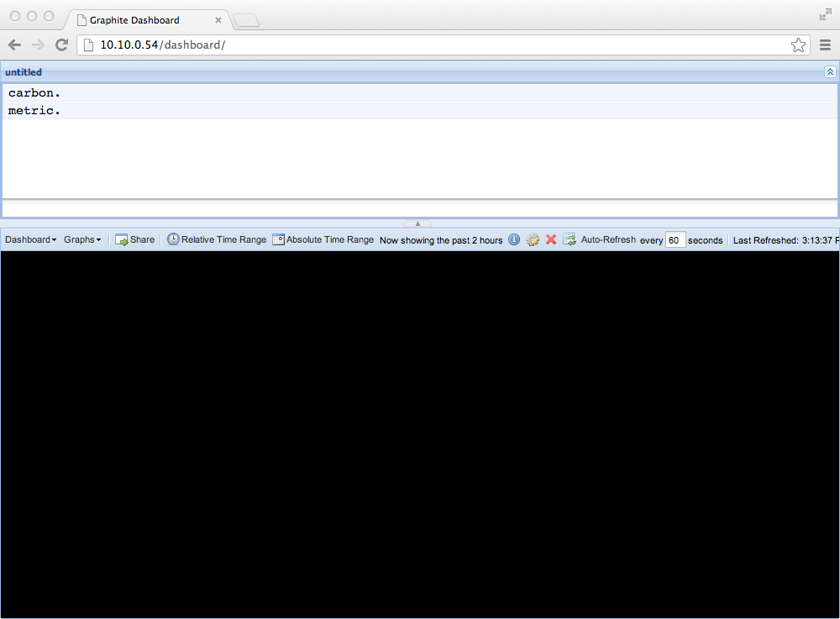840x619 pixels.
Task: Click the browser back arrow
Action: [14, 45]
